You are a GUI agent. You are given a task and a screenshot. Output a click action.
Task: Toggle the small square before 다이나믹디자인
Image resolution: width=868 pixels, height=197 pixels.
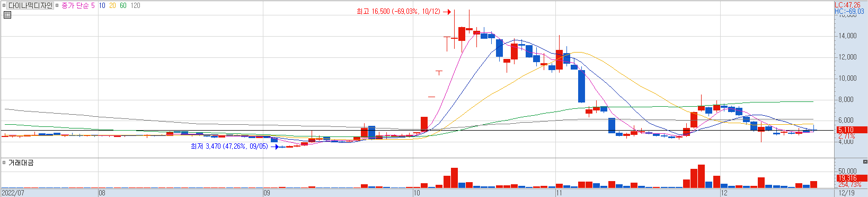tap(4, 5)
